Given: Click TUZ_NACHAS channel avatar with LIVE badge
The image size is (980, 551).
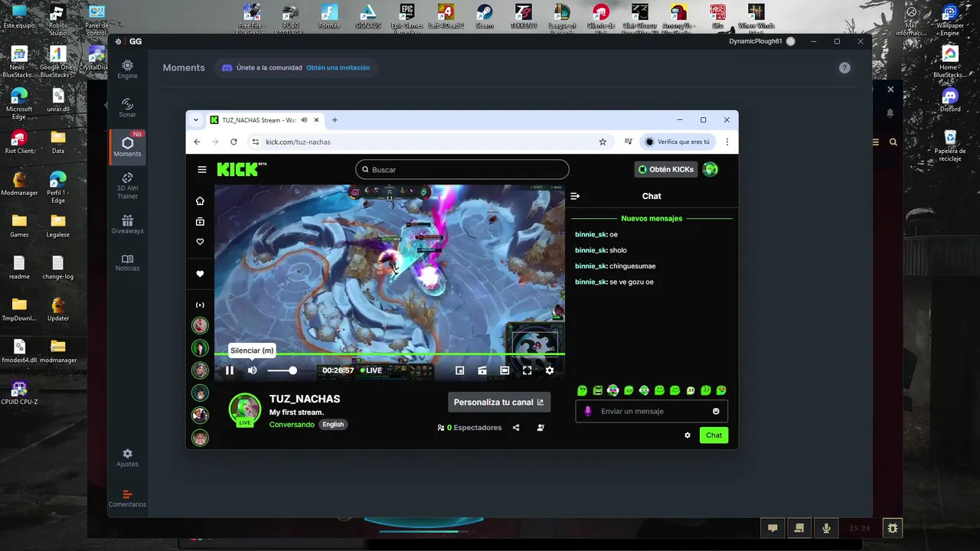Looking at the screenshot, I should coord(245,409).
